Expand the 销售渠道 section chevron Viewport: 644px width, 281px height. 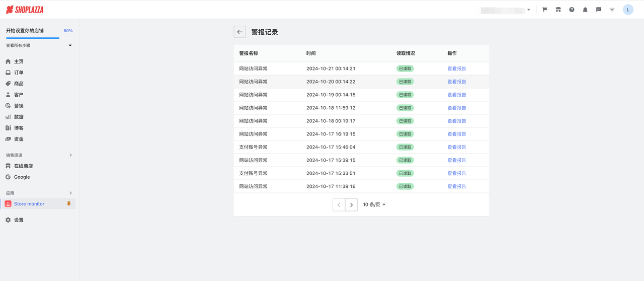coord(70,155)
